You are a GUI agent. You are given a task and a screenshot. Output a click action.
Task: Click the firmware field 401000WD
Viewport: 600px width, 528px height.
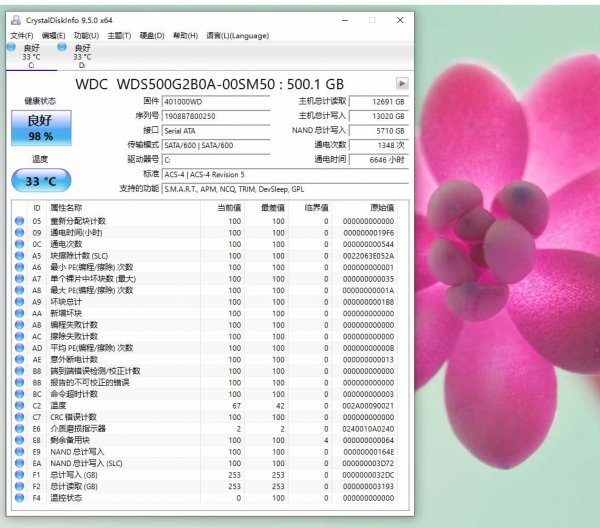pos(216,102)
